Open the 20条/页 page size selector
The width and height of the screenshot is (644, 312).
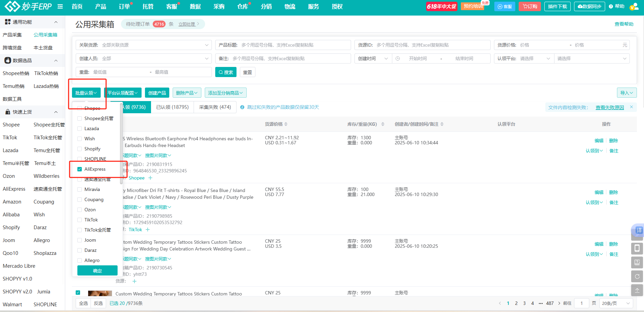(616, 303)
